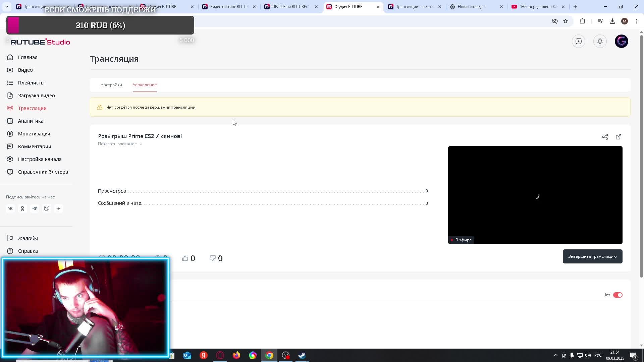Open Windows notification center
Viewport: 644px width, 362px height.
click(x=633, y=355)
